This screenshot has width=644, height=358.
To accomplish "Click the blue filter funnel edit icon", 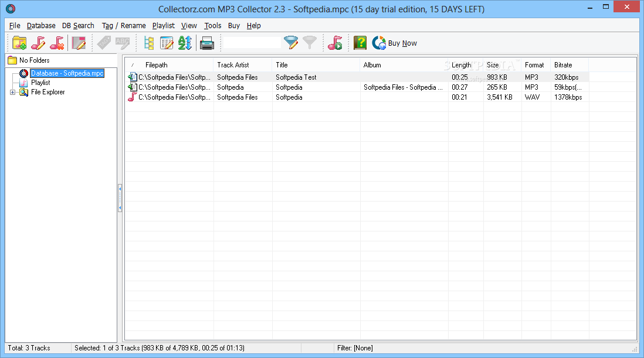I will 291,43.
